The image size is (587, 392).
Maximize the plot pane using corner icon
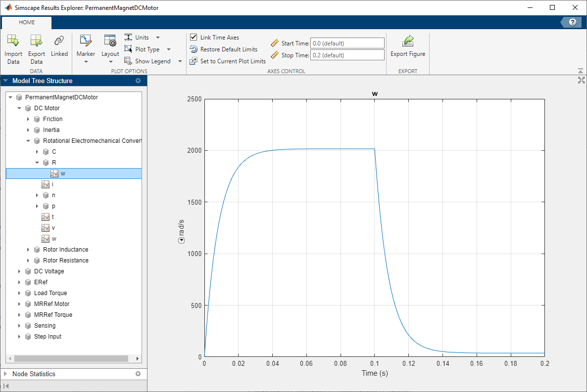581,80
